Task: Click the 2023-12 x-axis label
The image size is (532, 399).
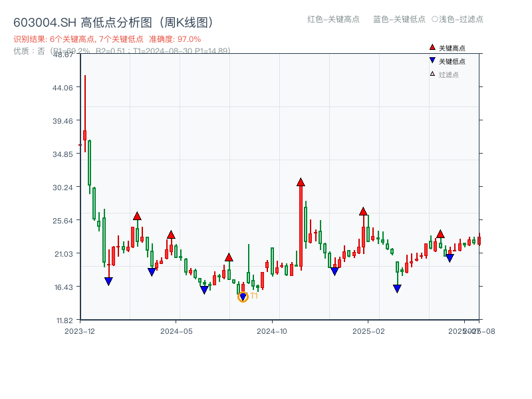Action: point(80,331)
